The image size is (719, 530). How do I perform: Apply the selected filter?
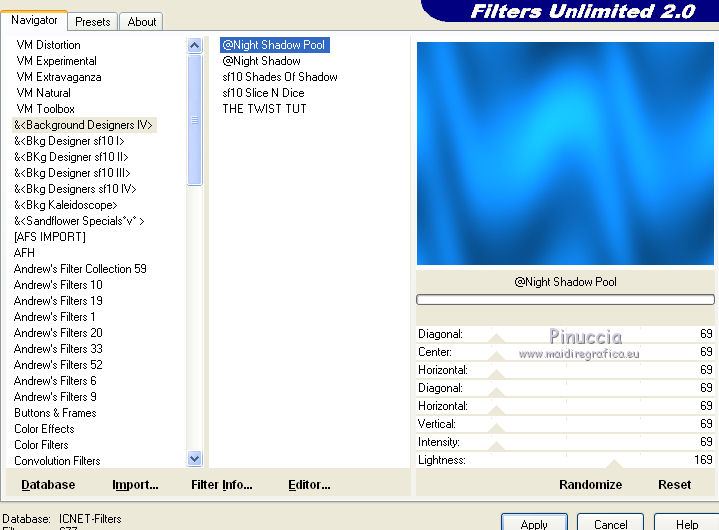point(534,523)
